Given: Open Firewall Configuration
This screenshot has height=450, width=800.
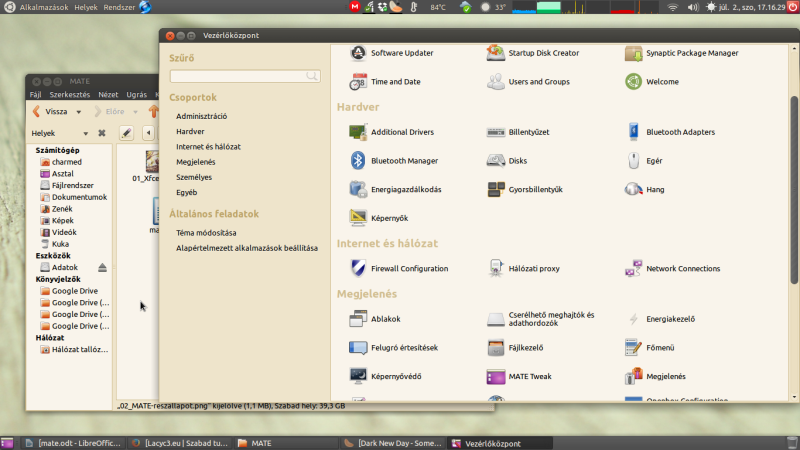Looking at the screenshot, I should tap(398, 268).
